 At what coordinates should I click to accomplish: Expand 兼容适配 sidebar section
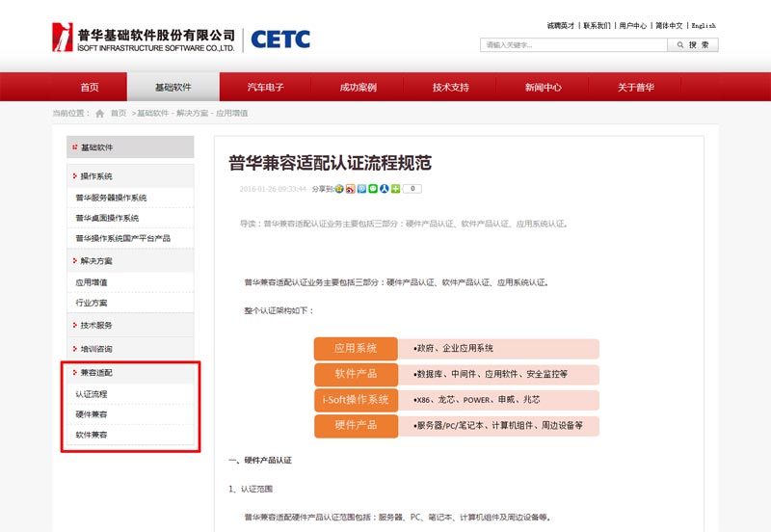click(x=130, y=373)
